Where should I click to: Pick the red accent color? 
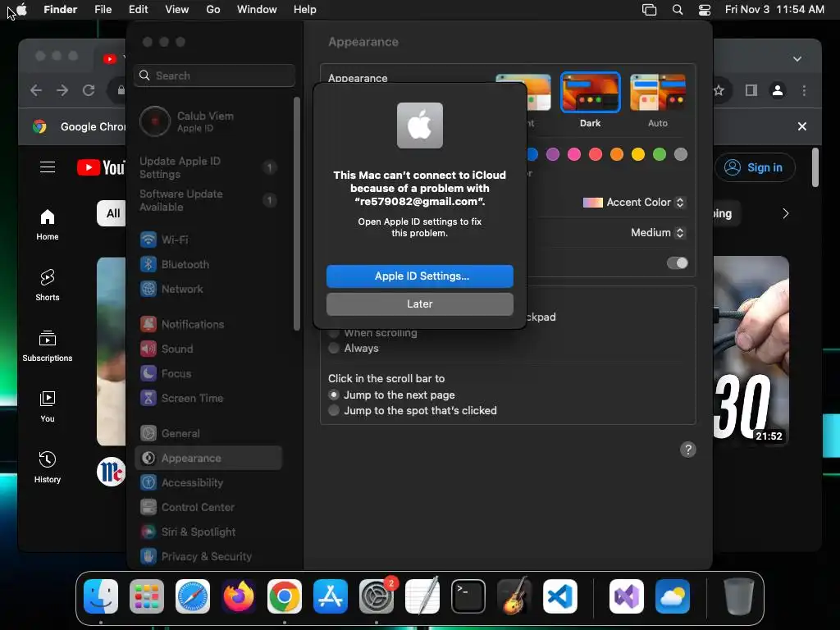(596, 154)
